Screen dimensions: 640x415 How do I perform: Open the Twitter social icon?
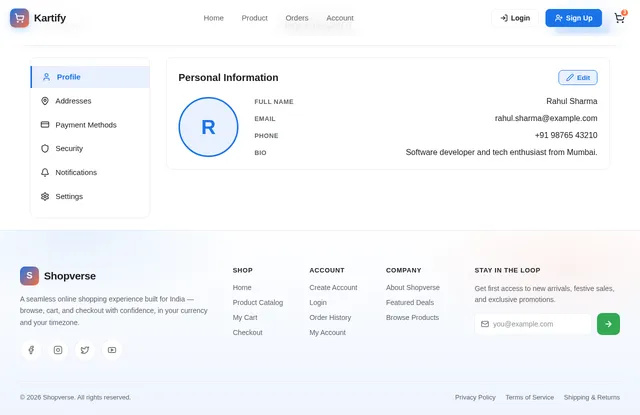coord(85,350)
